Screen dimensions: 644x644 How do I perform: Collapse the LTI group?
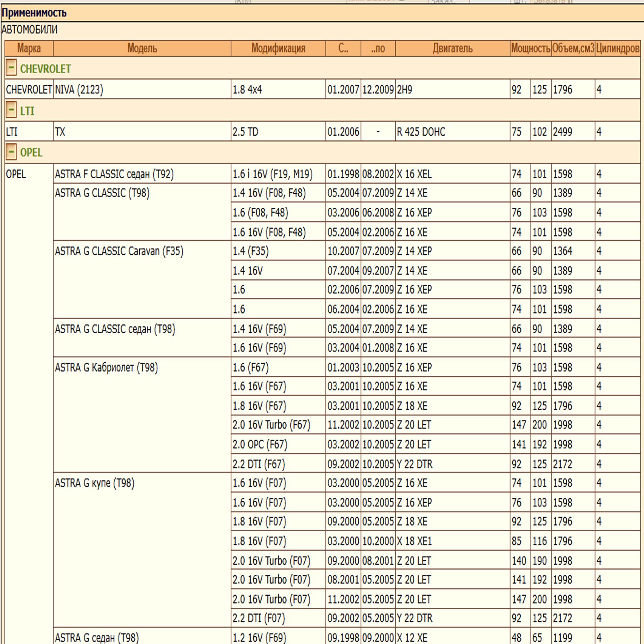(11, 110)
